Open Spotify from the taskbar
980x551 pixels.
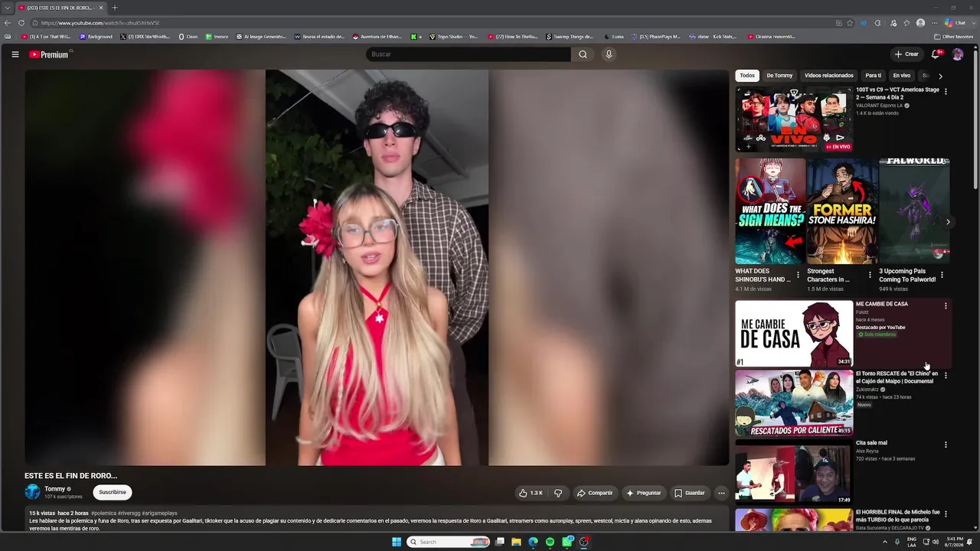coord(550,542)
